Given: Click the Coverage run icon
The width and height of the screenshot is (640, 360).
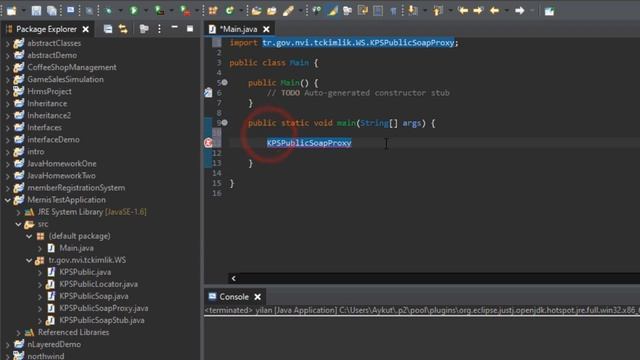Looking at the screenshot, I should coord(160,10).
